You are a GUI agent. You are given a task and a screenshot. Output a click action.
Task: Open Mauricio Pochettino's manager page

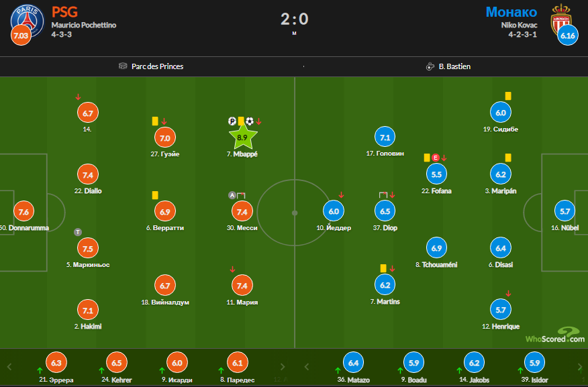(84, 25)
